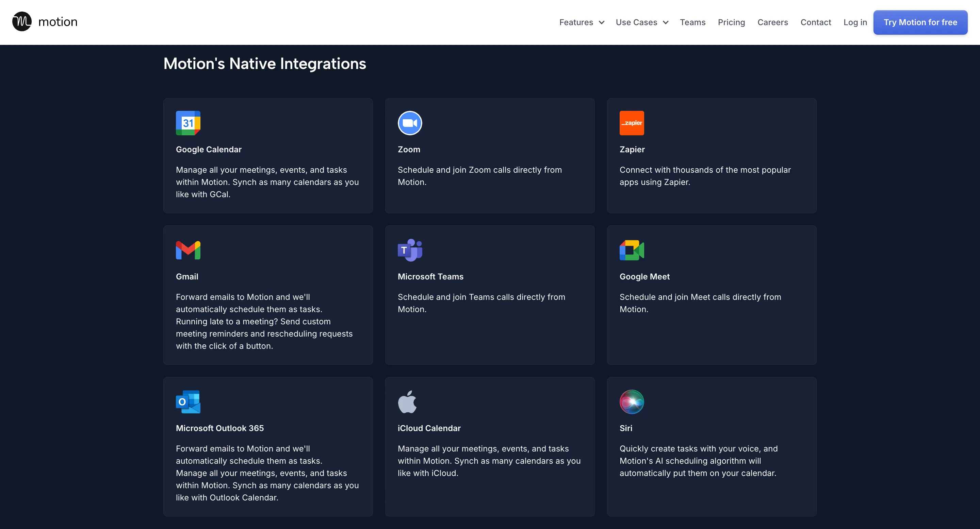Select the Zapier card title
980x529 pixels.
(x=632, y=149)
